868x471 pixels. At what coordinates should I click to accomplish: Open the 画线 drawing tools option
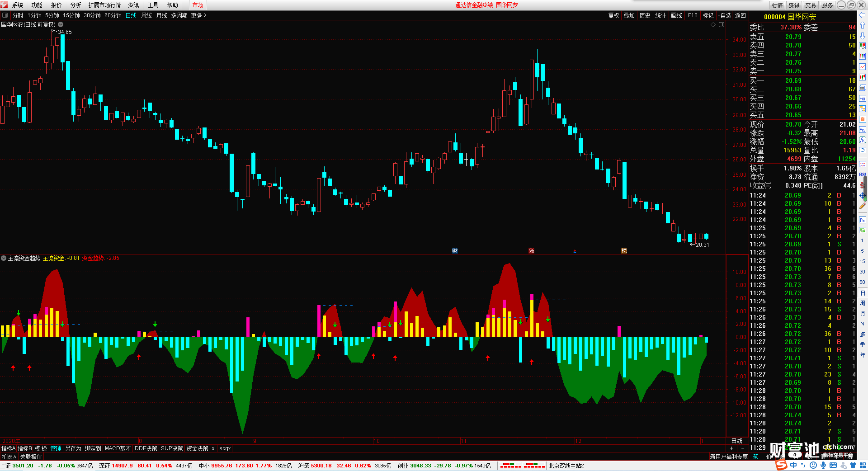click(x=677, y=15)
